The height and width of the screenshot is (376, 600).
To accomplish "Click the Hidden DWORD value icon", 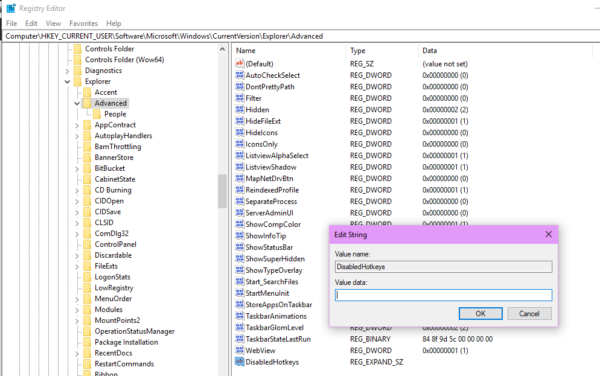I will tap(240, 109).
